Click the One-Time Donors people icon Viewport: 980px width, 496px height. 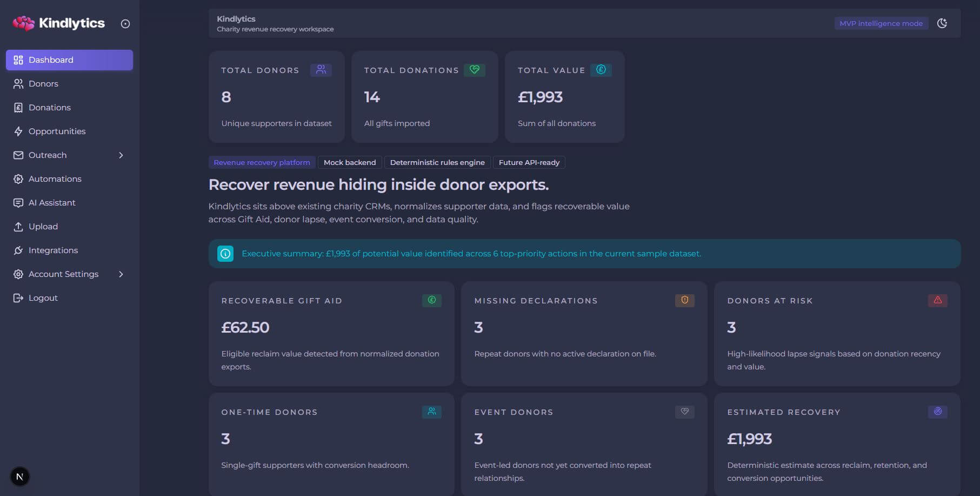point(432,412)
